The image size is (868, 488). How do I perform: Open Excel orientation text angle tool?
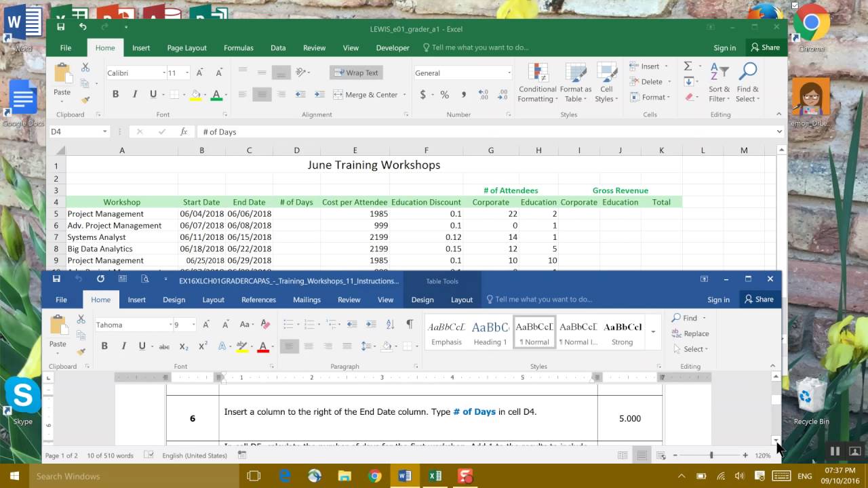click(300, 73)
